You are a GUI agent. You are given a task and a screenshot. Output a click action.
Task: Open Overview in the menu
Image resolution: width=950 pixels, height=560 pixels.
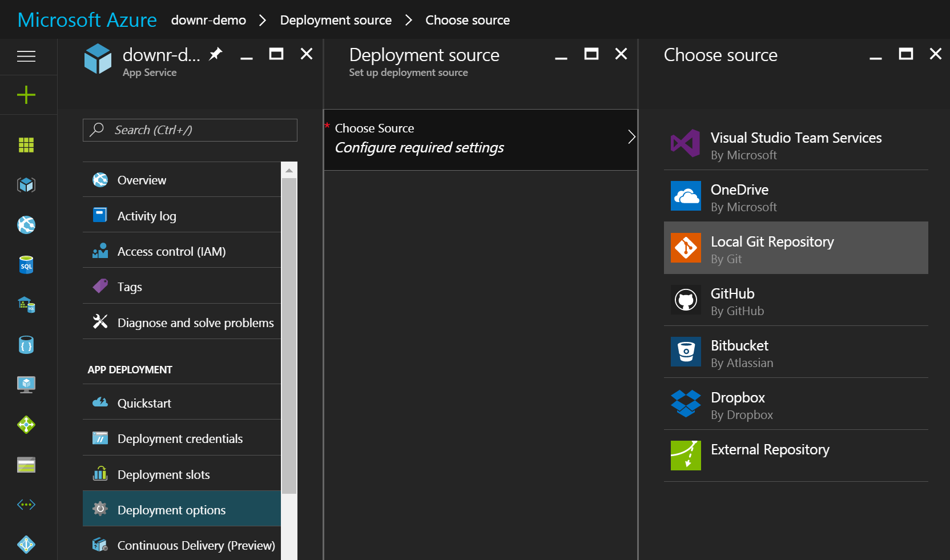(182, 180)
